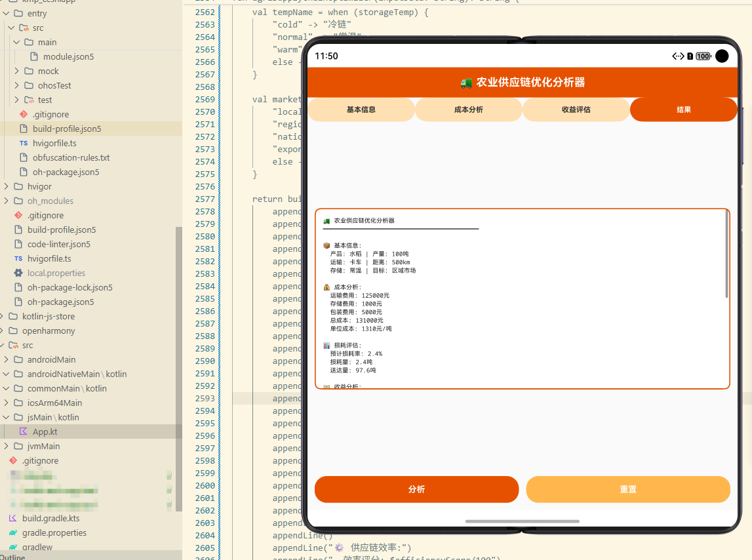752x560 pixels.
Task: Click the Kotlin icon beside App.kt
Action: 24,431
